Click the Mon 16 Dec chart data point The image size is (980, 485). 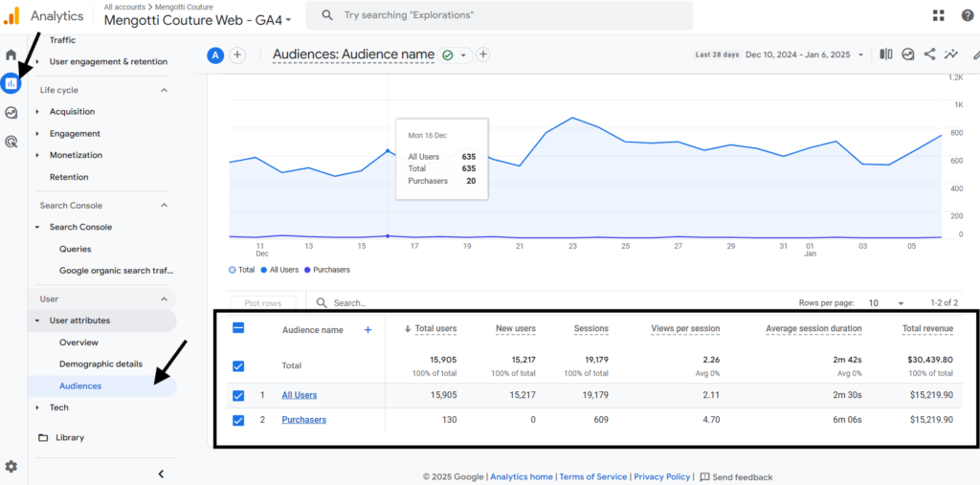click(388, 150)
